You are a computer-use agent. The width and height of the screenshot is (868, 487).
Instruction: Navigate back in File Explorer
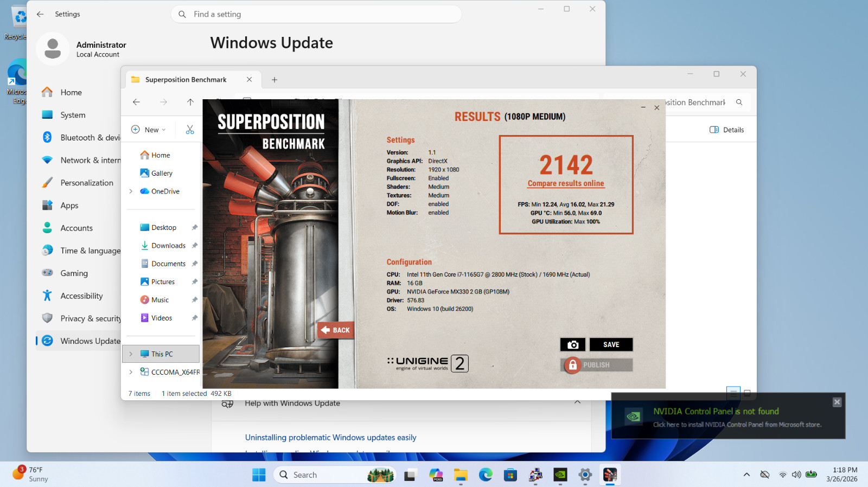[x=136, y=102]
